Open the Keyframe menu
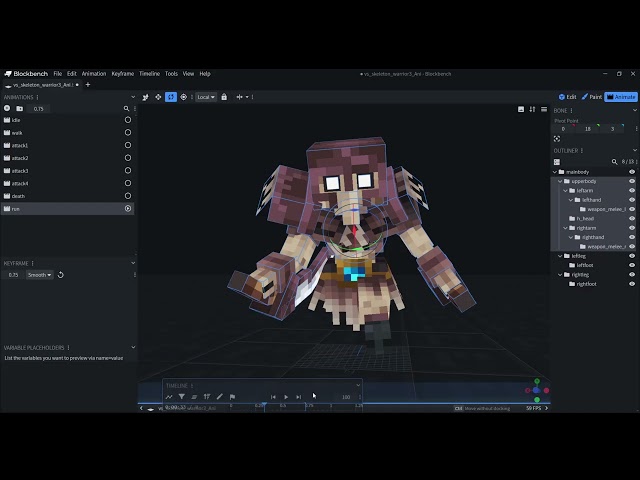The image size is (640, 480). click(x=123, y=74)
